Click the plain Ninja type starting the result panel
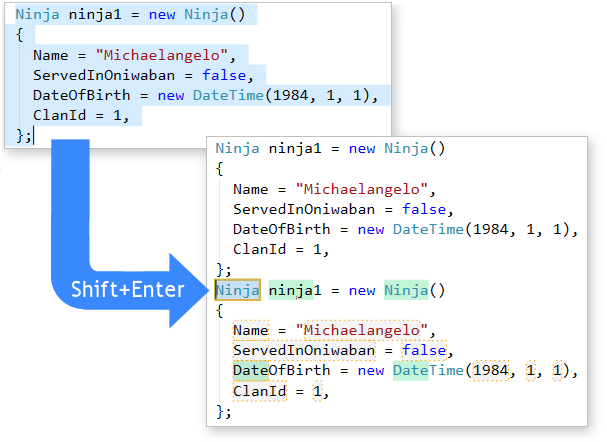 238,148
